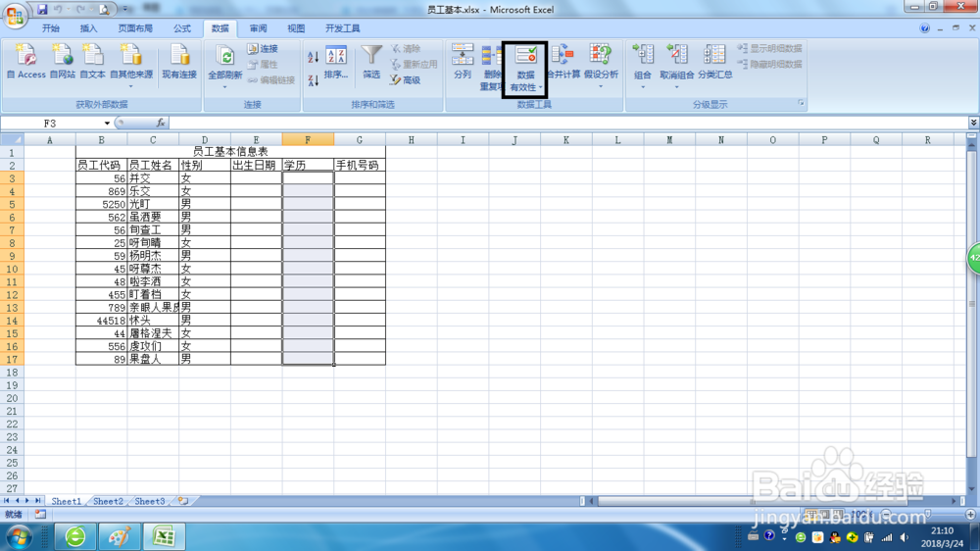
Task: Select column H header
Action: pyautogui.click(x=412, y=139)
